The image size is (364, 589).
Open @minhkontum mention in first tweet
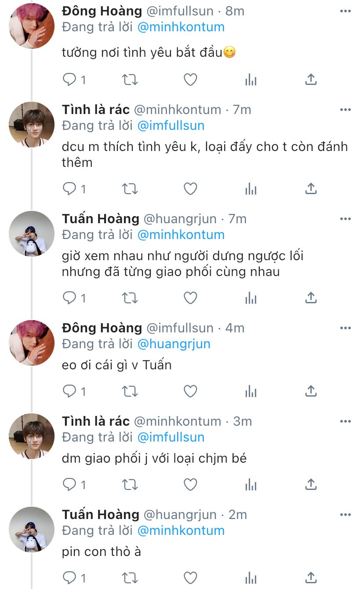click(x=181, y=27)
